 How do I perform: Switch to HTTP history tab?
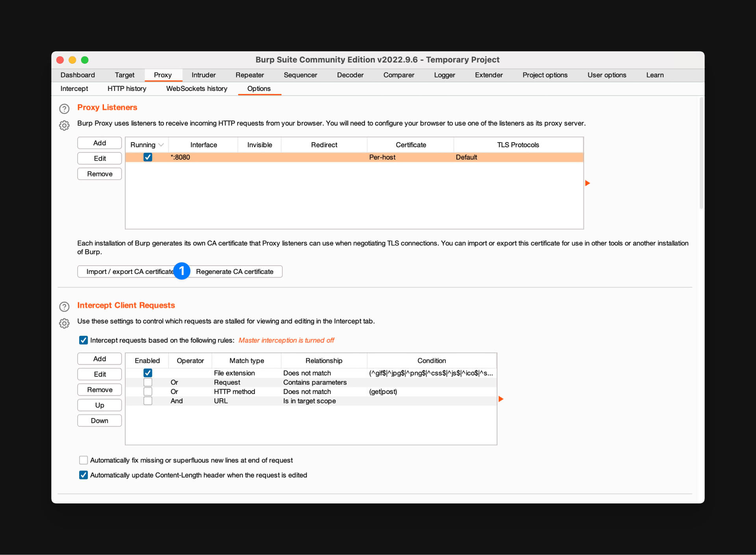click(127, 89)
